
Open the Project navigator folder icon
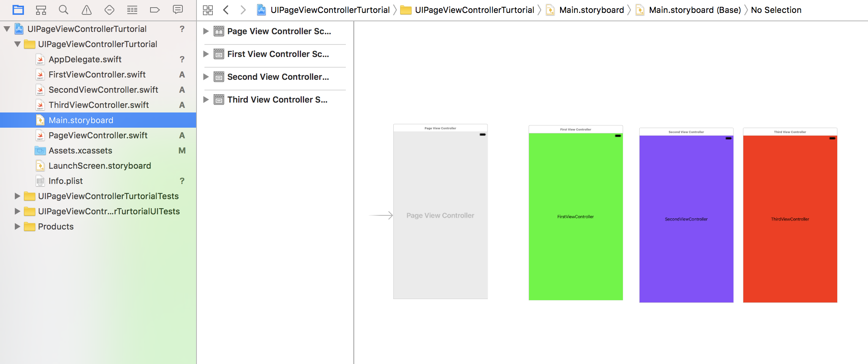click(x=18, y=10)
